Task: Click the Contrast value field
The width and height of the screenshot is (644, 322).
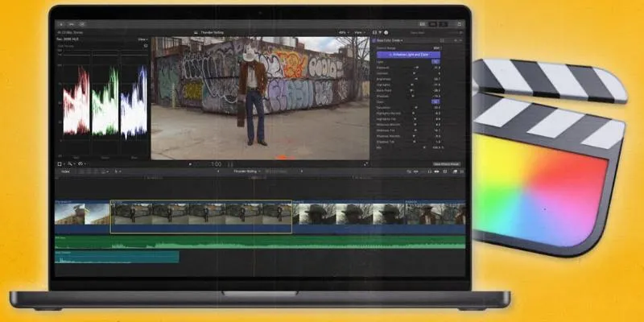Action: coord(437,73)
